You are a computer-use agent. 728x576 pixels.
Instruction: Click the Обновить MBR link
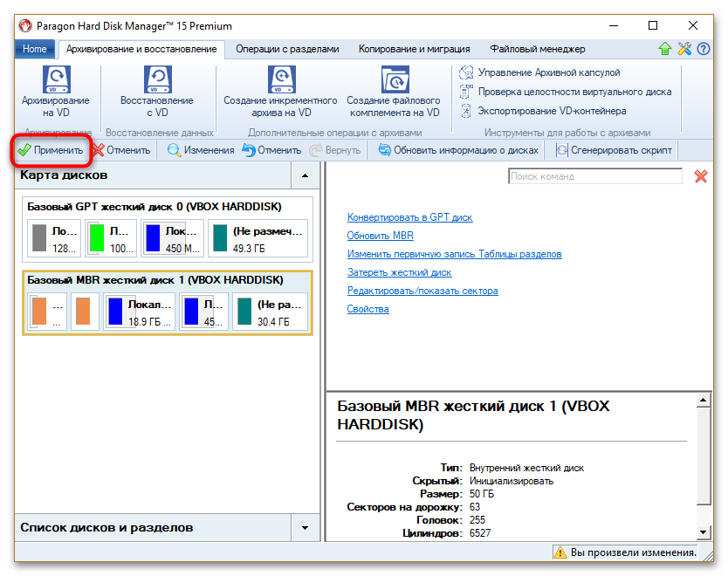pyautogui.click(x=380, y=236)
